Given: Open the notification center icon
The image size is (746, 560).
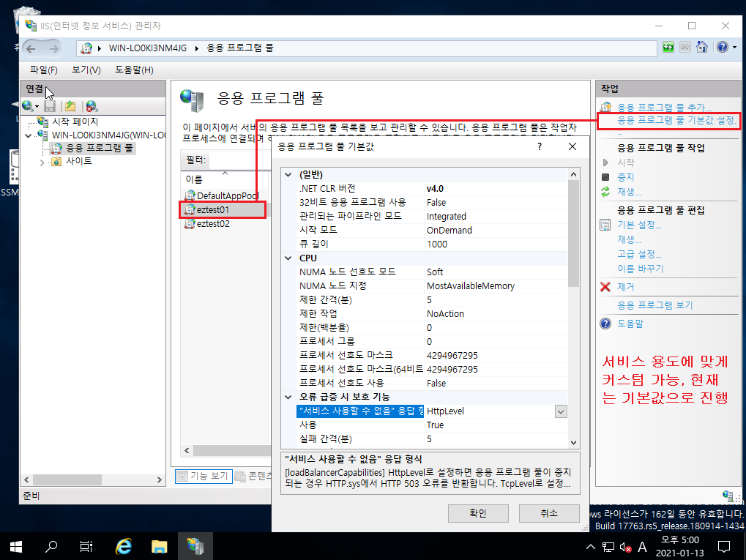Looking at the screenshot, I should click(723, 547).
